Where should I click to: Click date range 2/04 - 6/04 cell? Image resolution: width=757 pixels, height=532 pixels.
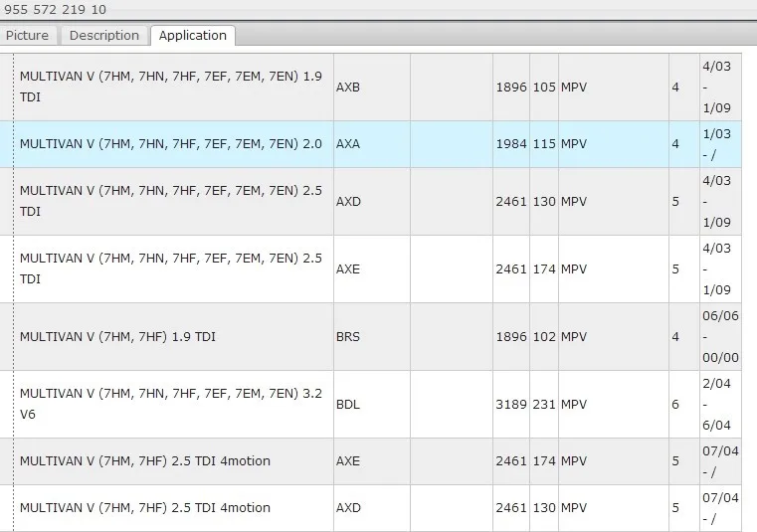720,405
